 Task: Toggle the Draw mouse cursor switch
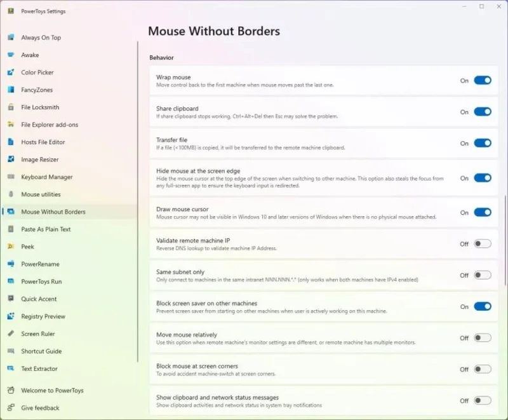point(483,213)
